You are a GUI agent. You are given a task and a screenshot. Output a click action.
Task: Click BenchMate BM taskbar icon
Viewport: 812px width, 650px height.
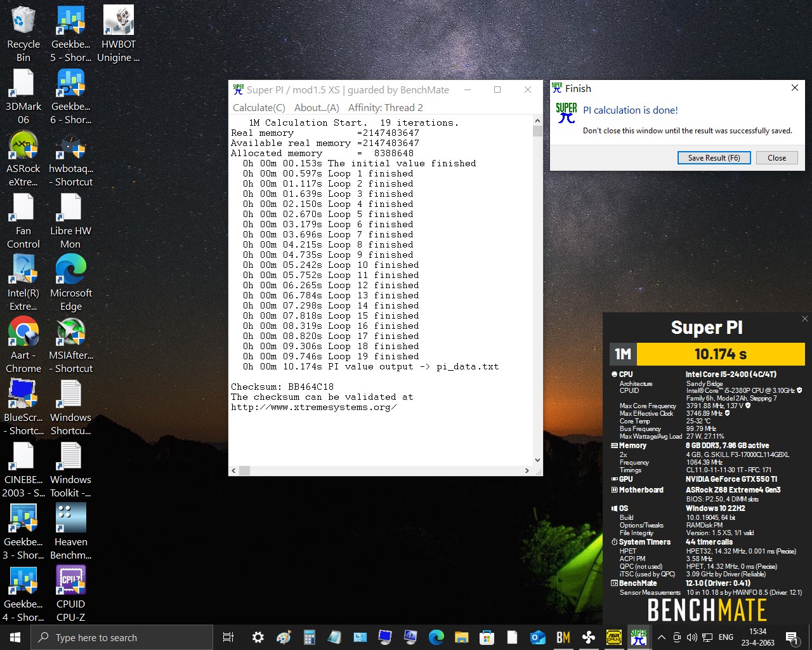pos(563,637)
